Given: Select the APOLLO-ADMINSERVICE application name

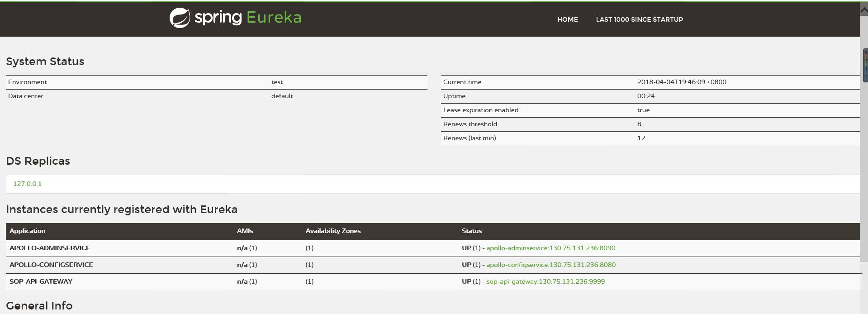Looking at the screenshot, I should click(50, 248).
